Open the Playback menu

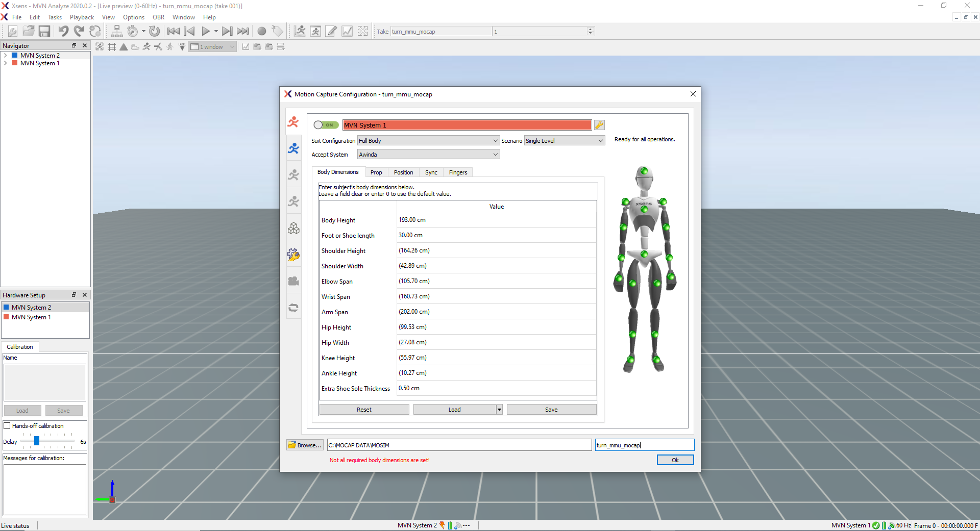coord(82,17)
